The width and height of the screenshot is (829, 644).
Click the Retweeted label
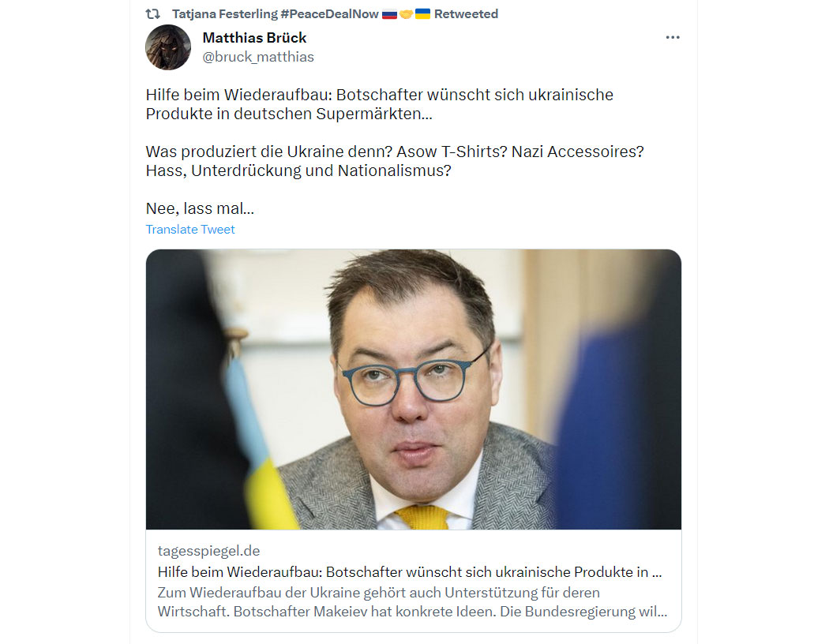[466, 14]
